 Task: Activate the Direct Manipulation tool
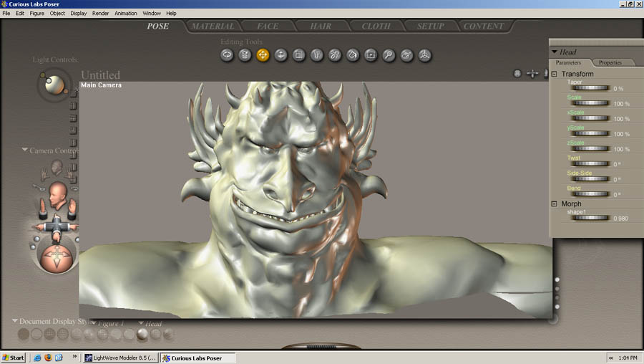tap(425, 54)
